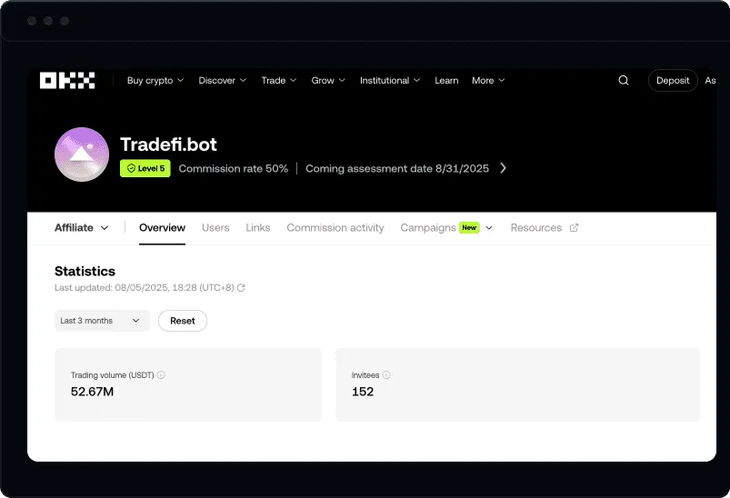The image size is (730, 498).
Task: Expand the Trade menu
Action: pyautogui.click(x=279, y=81)
